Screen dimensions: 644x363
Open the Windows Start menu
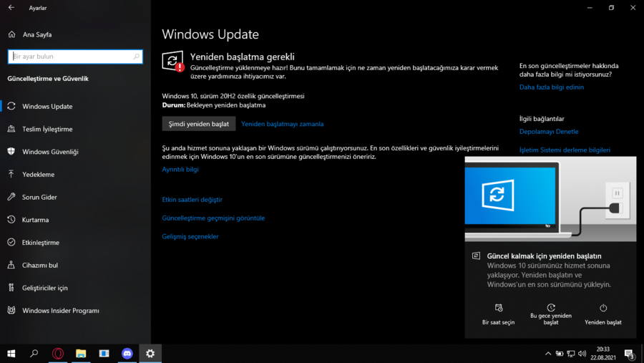(x=11, y=354)
